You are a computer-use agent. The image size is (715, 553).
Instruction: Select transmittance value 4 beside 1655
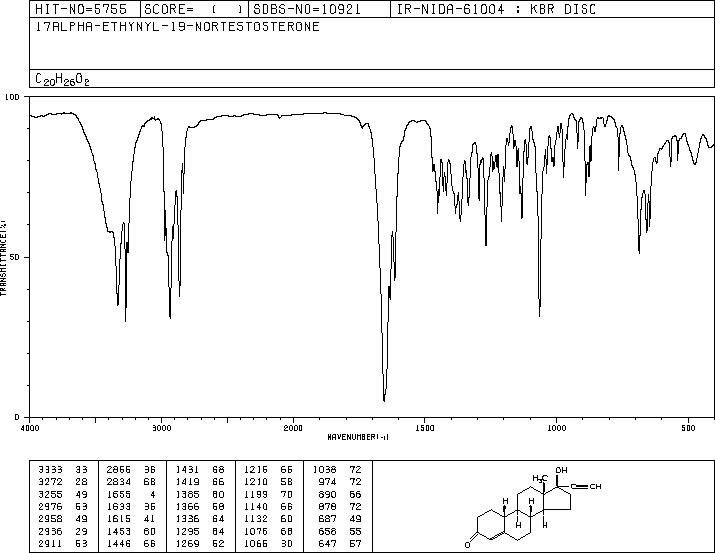[x=152, y=495]
